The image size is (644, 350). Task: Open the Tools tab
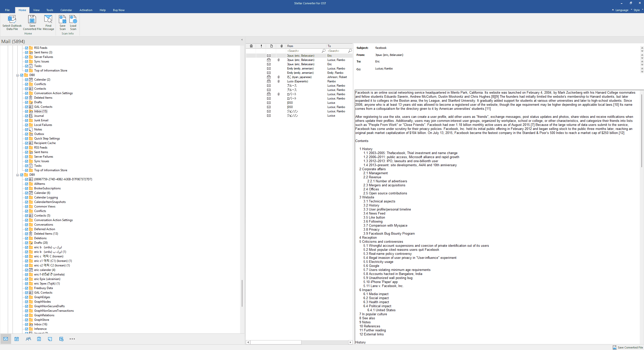click(x=50, y=10)
